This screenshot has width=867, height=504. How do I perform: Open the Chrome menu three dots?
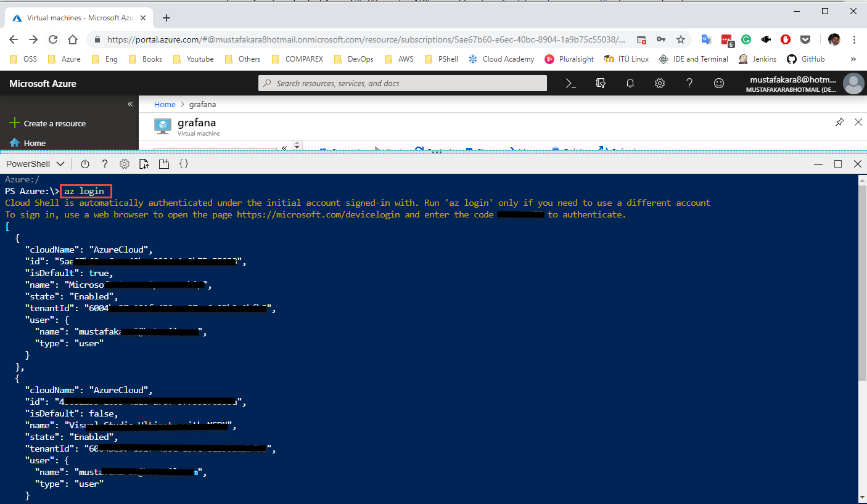coord(854,39)
